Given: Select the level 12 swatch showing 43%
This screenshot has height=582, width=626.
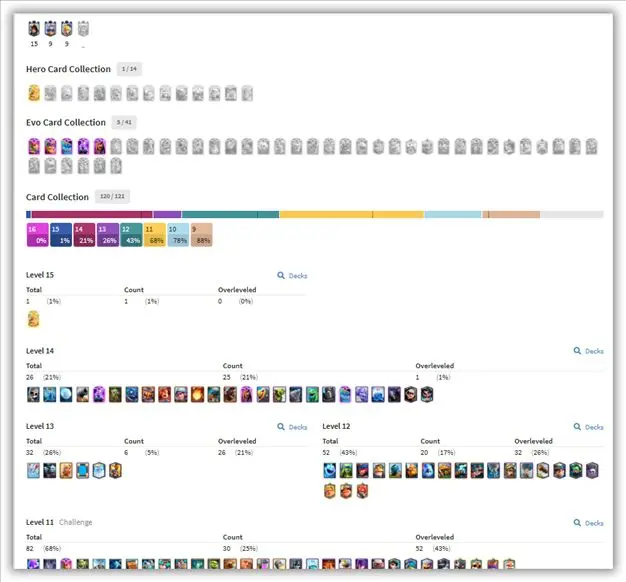Looking at the screenshot, I should [x=131, y=235].
